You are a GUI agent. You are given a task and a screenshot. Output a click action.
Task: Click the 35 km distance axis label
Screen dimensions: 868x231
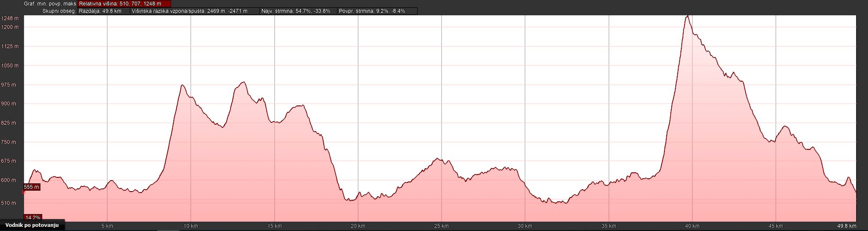pyautogui.click(x=608, y=226)
